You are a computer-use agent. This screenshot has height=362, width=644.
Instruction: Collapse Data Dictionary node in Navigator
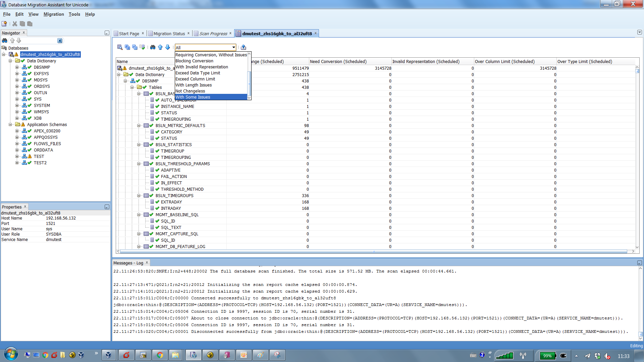coord(10,61)
